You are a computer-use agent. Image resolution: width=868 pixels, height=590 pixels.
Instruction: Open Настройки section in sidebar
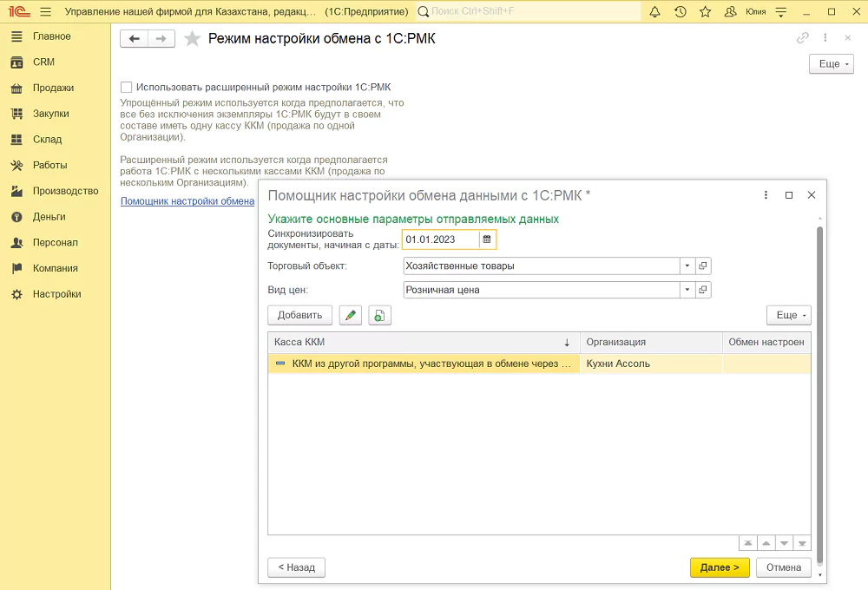[56, 294]
